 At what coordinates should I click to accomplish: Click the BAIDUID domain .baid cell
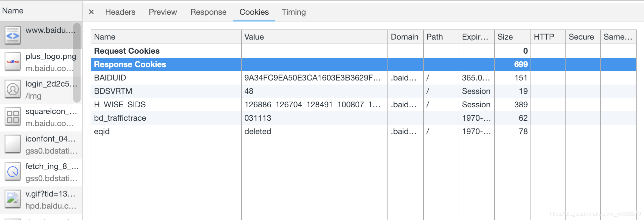tap(404, 78)
